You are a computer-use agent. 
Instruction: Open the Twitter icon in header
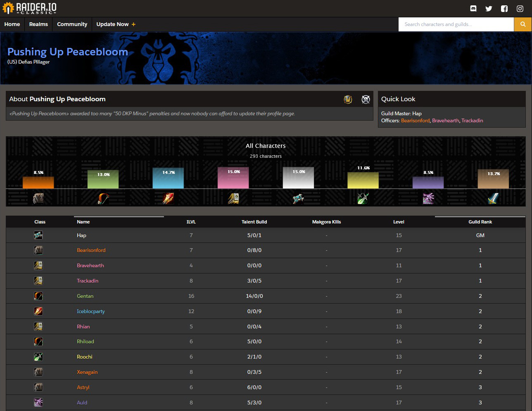pos(489,8)
